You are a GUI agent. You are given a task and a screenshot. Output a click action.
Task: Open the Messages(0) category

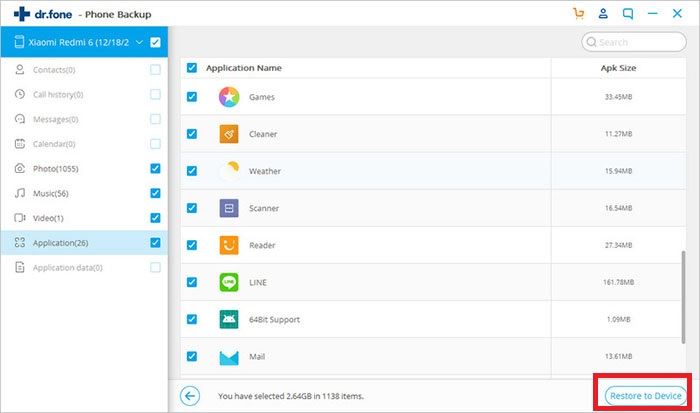84,119
